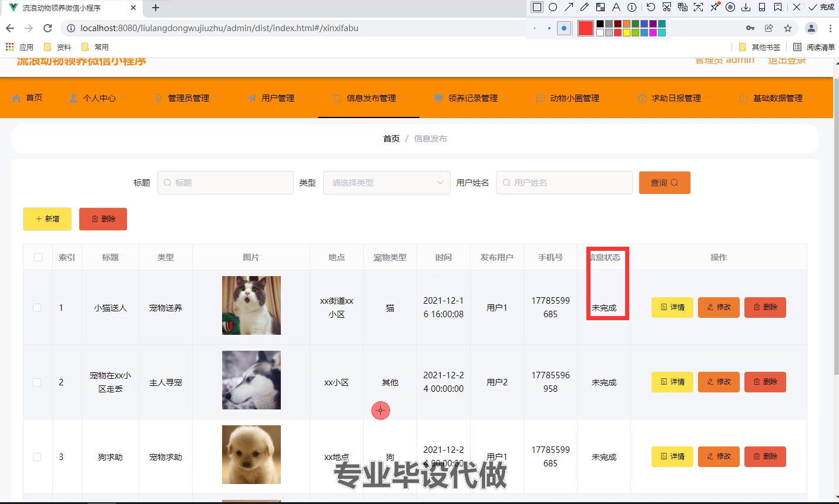
Task: Open the 应用 apps shortcut
Action: tap(20, 47)
